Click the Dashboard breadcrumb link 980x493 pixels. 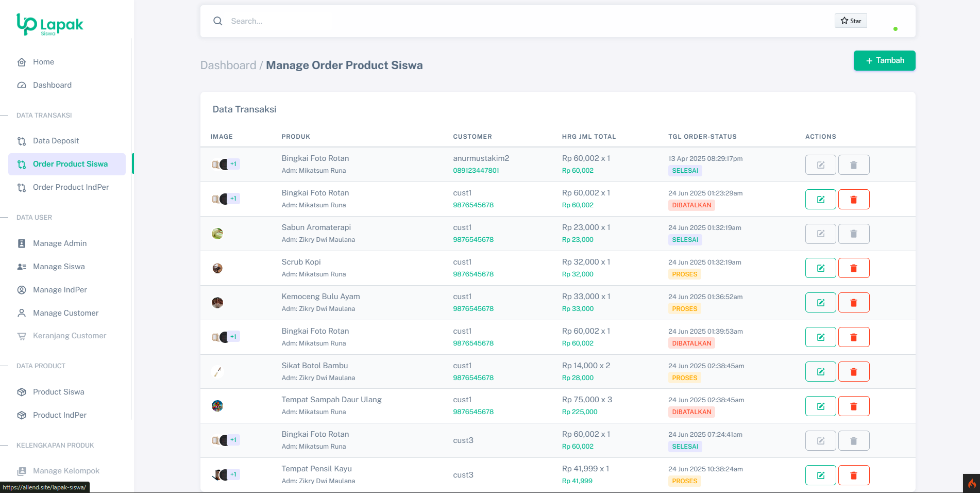click(228, 65)
